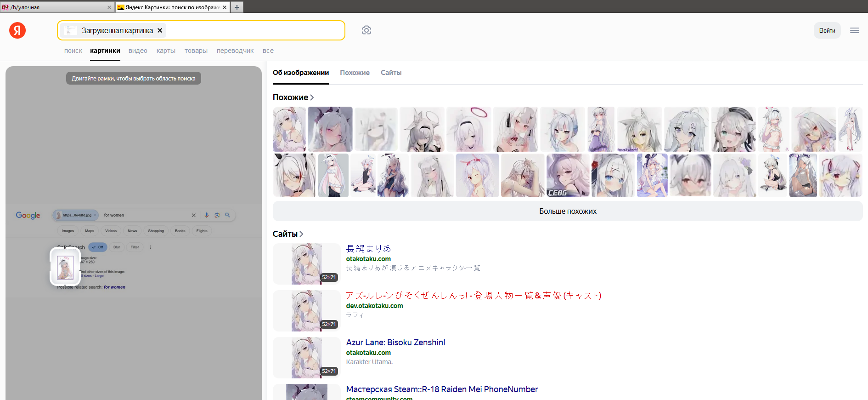Close the Яндекс Картинки browser tab

[x=225, y=7]
